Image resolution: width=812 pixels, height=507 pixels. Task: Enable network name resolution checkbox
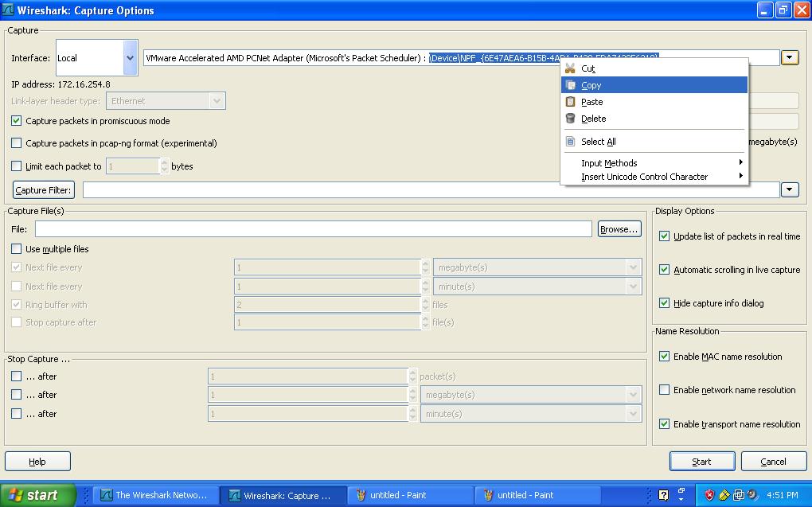coord(664,390)
